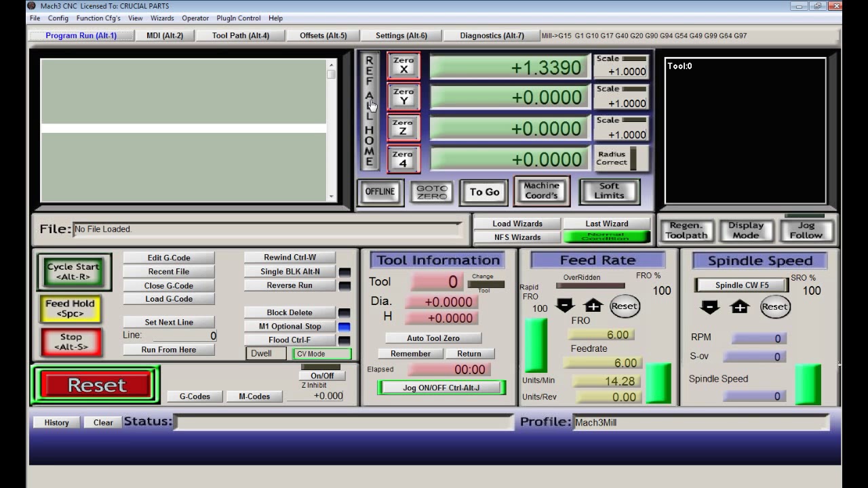Open the View menu
The height and width of the screenshot is (488, 868).
coord(136,18)
